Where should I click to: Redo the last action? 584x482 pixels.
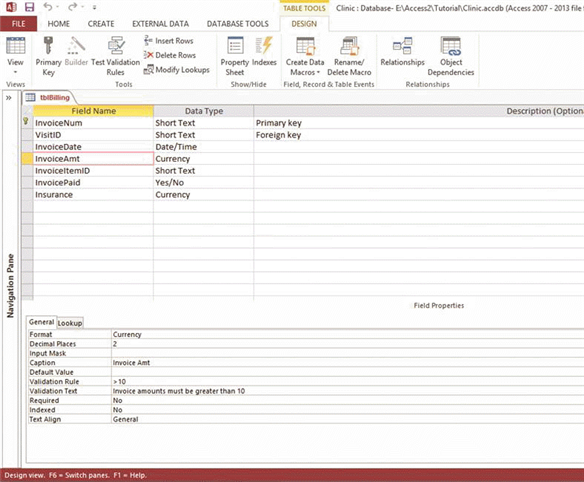pyautogui.click(x=73, y=7)
